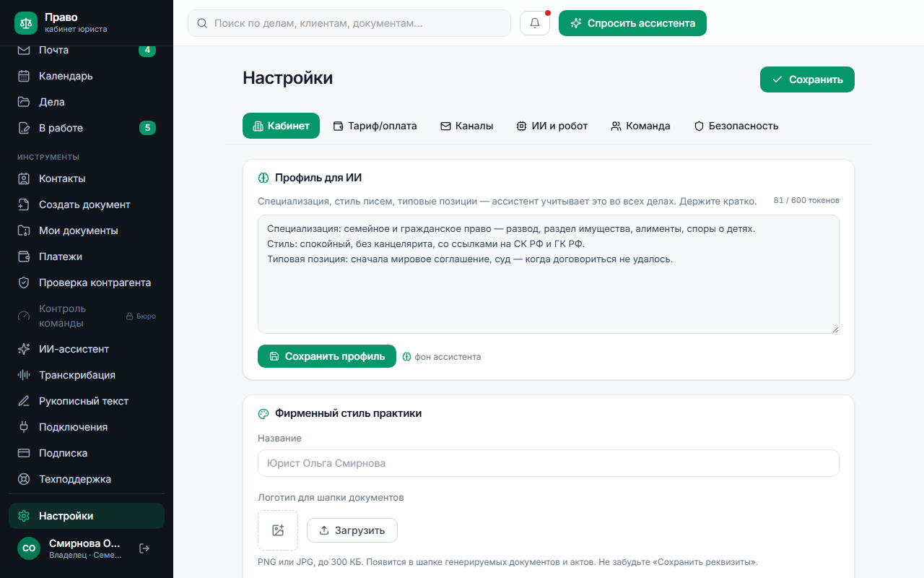Open ИИ-ассистент in the sidebar
Screen dimensions: 924x578
pos(87,349)
